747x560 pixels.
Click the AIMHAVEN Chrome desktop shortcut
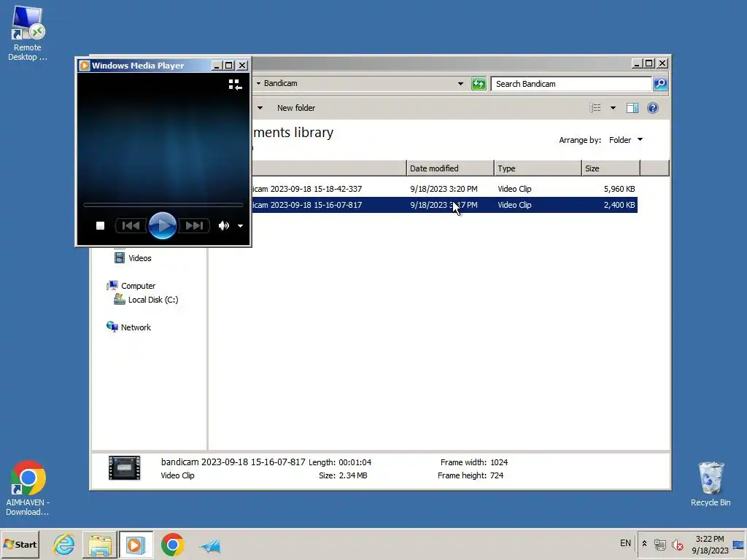[28, 488]
